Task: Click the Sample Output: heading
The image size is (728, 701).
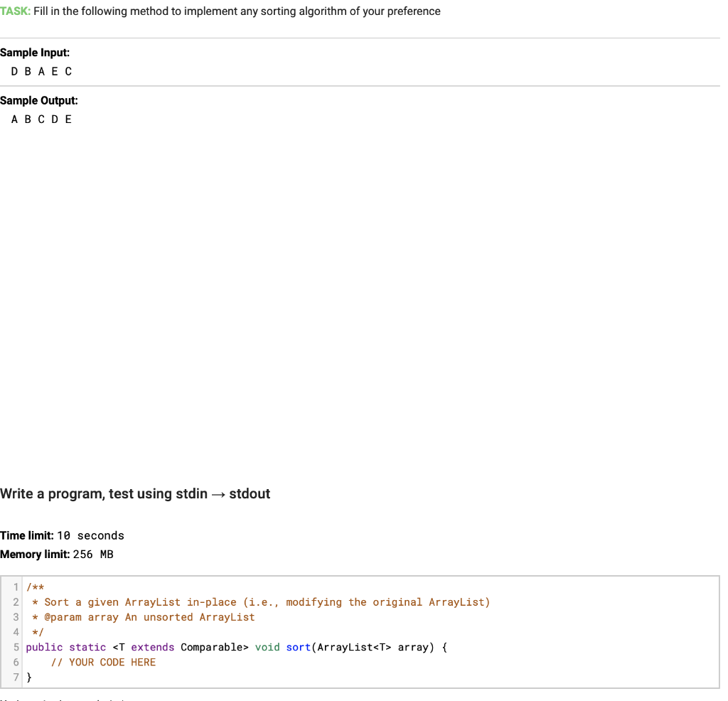Action: tap(39, 100)
